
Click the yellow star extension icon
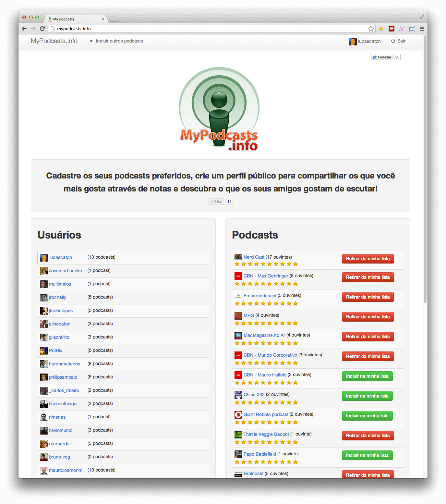(x=381, y=29)
